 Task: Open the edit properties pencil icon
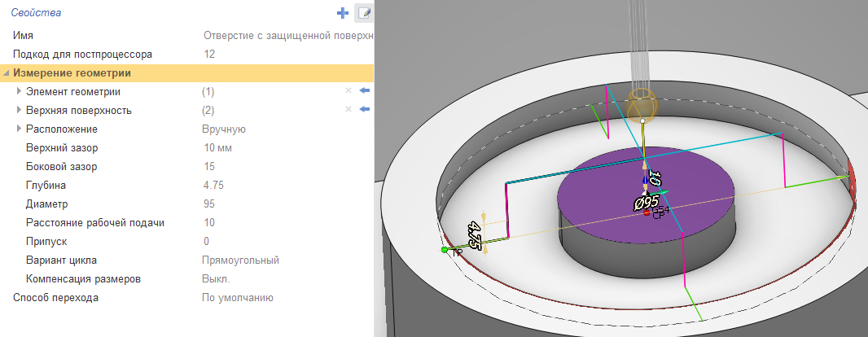click(x=364, y=13)
